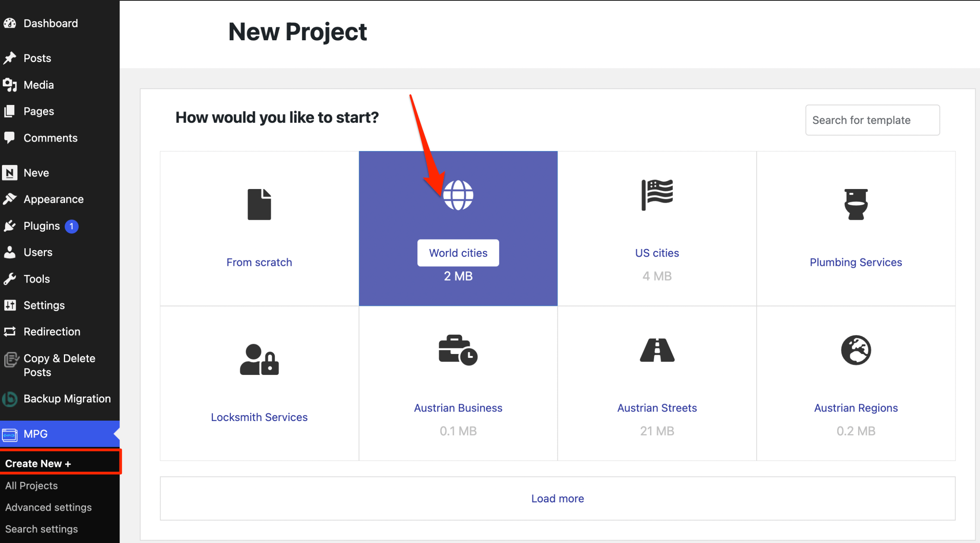
Task: Click the Backup Migration sidebar icon
Action: pos(10,399)
